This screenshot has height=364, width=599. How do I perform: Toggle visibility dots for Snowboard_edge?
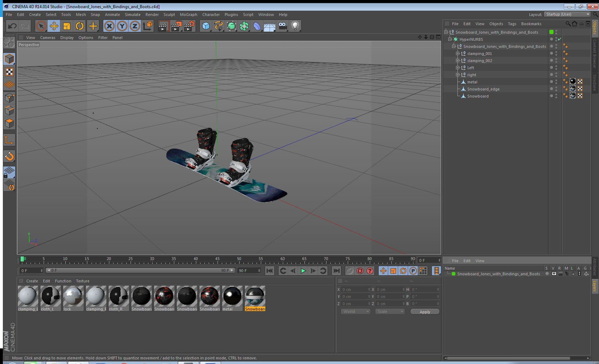[556, 89]
